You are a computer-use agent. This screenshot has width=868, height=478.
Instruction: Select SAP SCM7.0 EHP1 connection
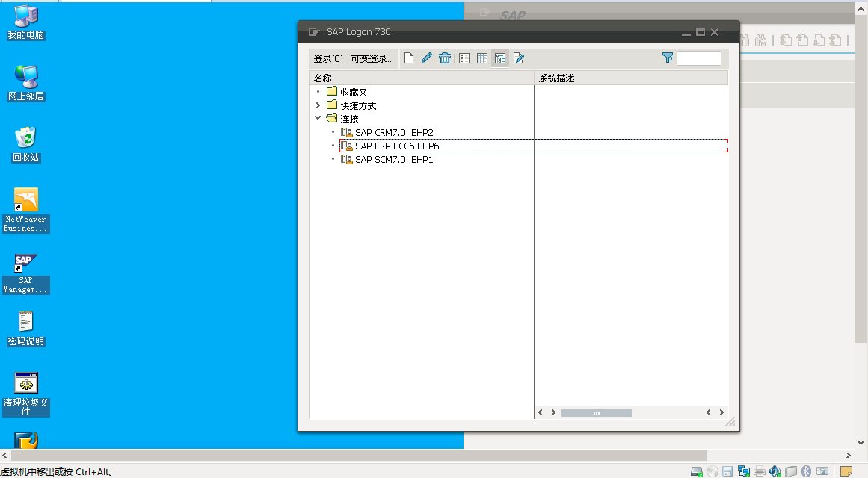pos(394,159)
